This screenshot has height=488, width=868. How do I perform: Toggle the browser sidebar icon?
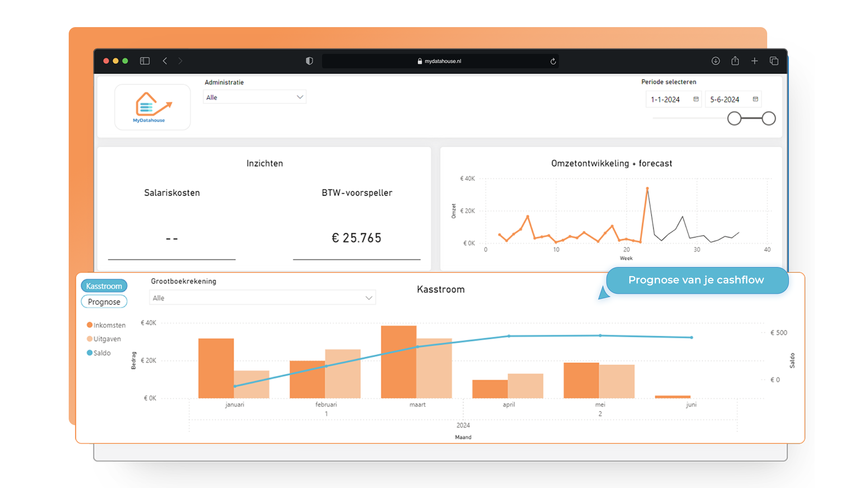(x=145, y=61)
